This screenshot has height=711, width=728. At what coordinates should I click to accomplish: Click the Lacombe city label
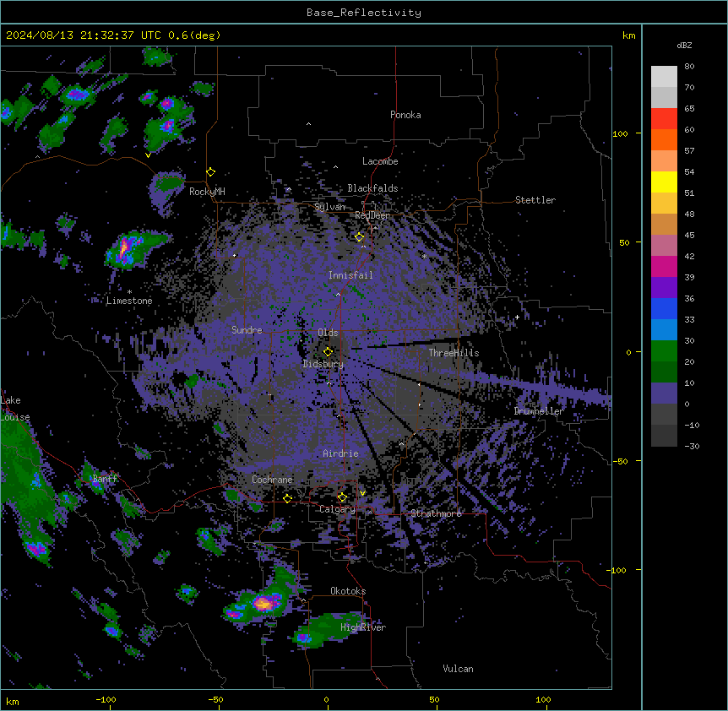380,161
